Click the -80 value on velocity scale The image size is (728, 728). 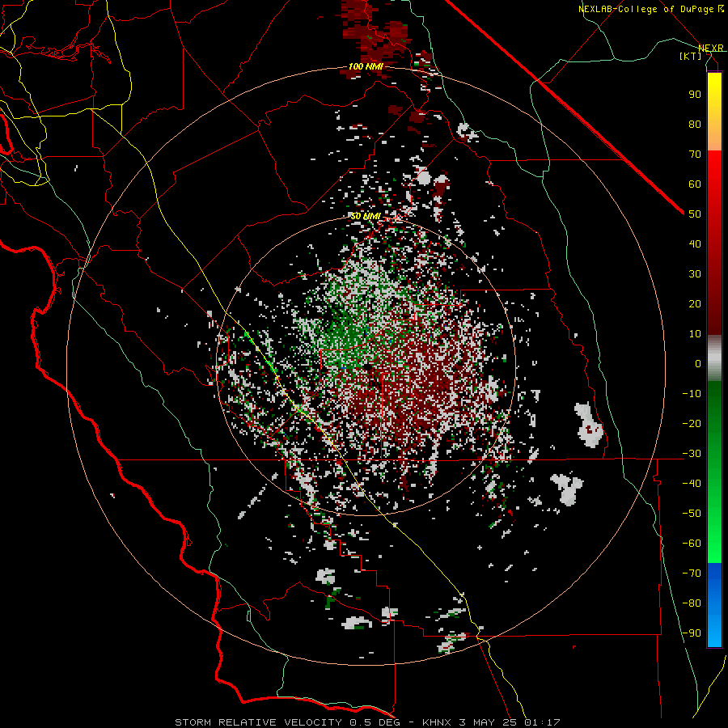[x=692, y=603]
